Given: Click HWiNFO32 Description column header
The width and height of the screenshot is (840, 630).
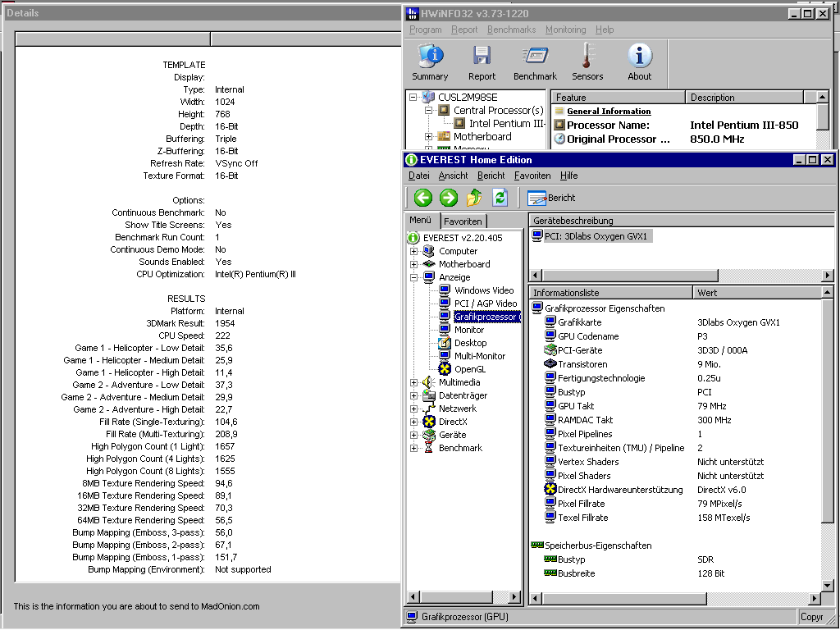Looking at the screenshot, I should tap(744, 98).
